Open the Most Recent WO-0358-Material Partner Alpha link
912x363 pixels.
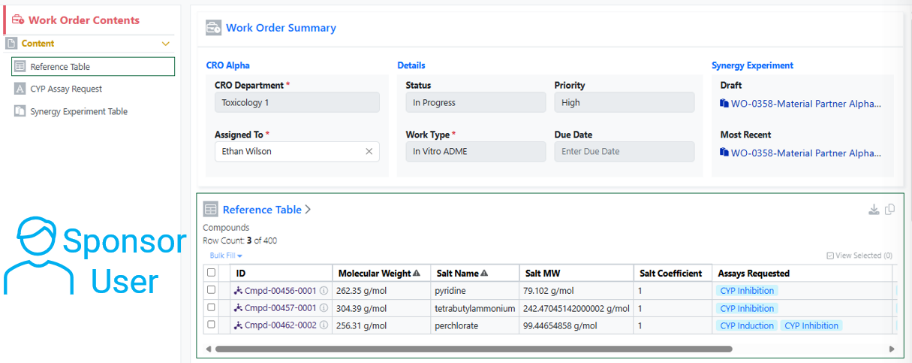[x=806, y=153]
